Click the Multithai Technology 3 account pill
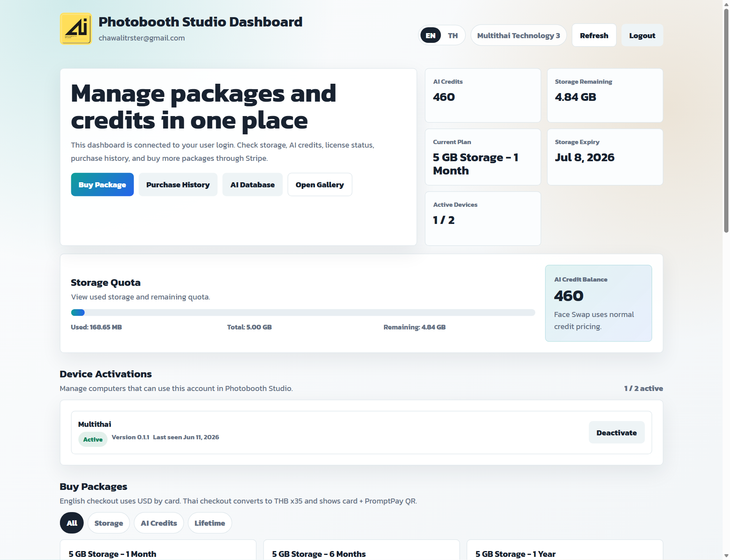 pos(519,35)
